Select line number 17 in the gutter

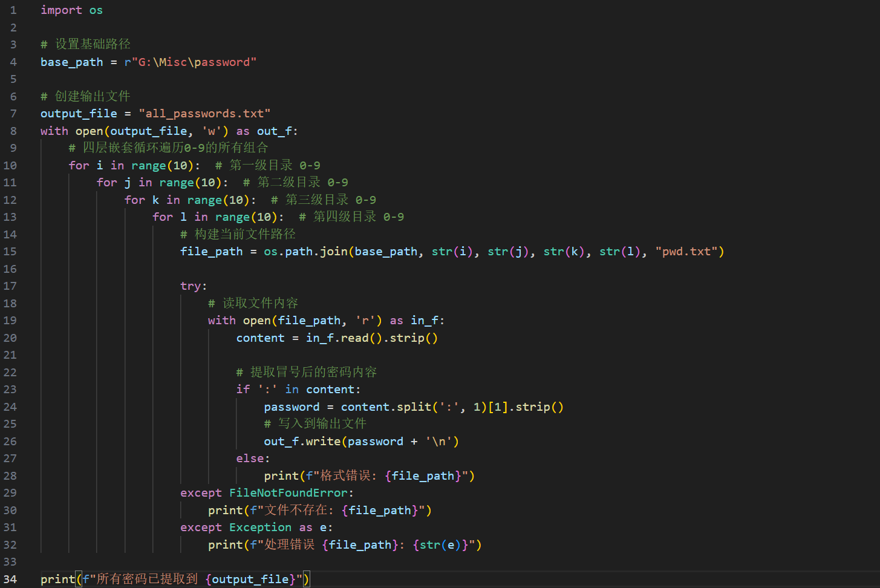pyautogui.click(x=10, y=286)
